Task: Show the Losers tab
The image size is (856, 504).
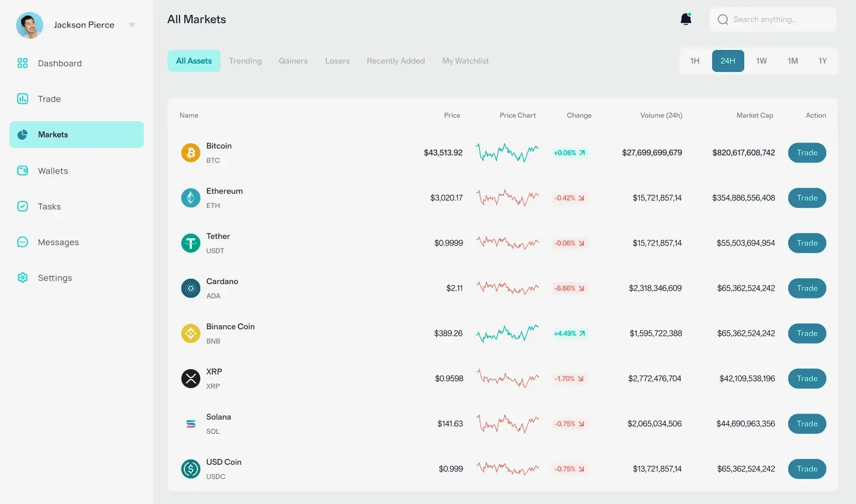Action: pos(338,61)
